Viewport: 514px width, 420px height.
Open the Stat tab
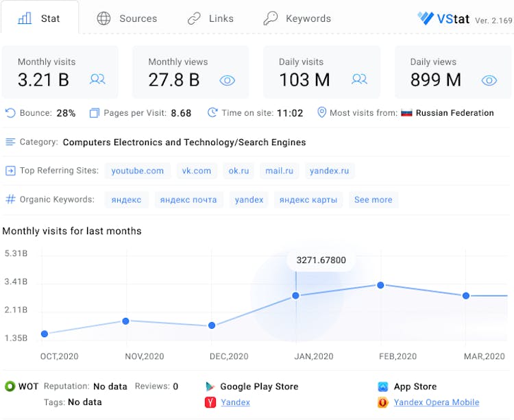click(39, 18)
